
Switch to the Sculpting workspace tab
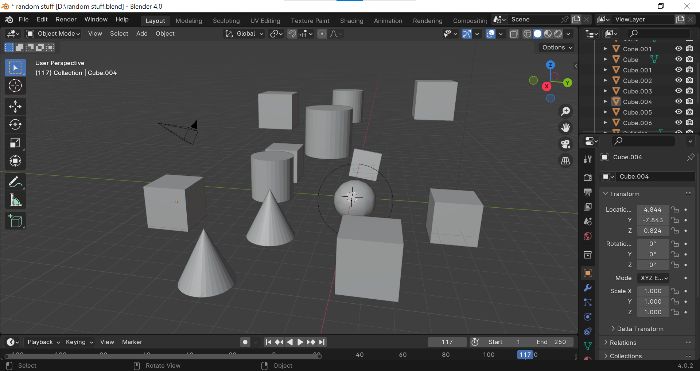(x=226, y=21)
